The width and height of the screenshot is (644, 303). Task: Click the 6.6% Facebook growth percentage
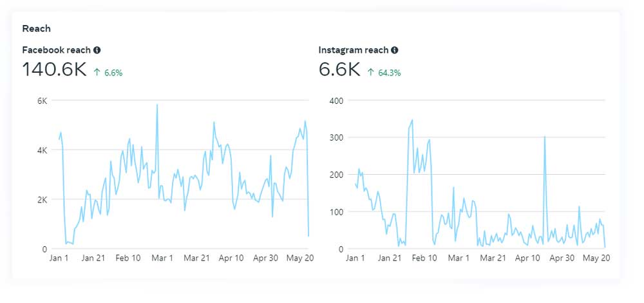(113, 73)
